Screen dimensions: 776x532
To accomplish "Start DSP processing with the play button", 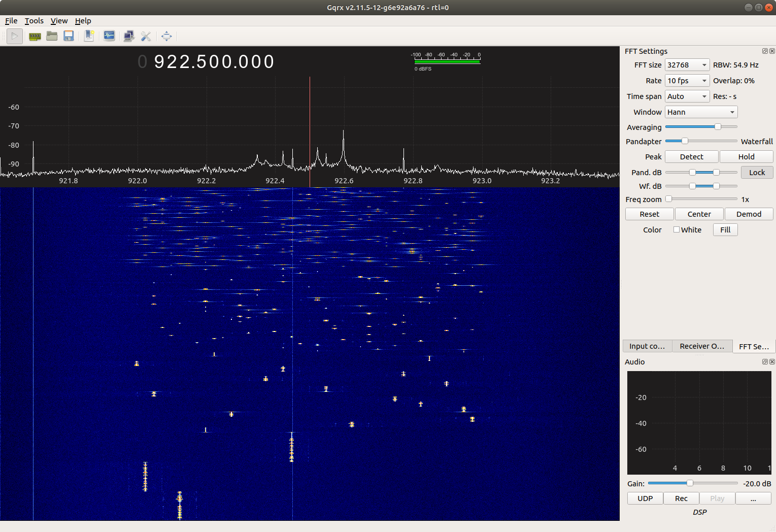I will click(14, 36).
